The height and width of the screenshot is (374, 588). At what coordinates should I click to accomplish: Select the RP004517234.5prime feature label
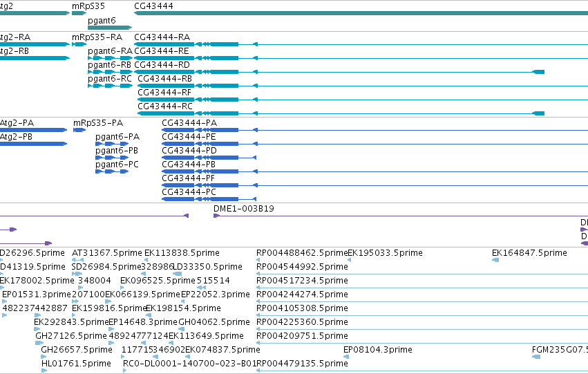pyautogui.click(x=302, y=281)
